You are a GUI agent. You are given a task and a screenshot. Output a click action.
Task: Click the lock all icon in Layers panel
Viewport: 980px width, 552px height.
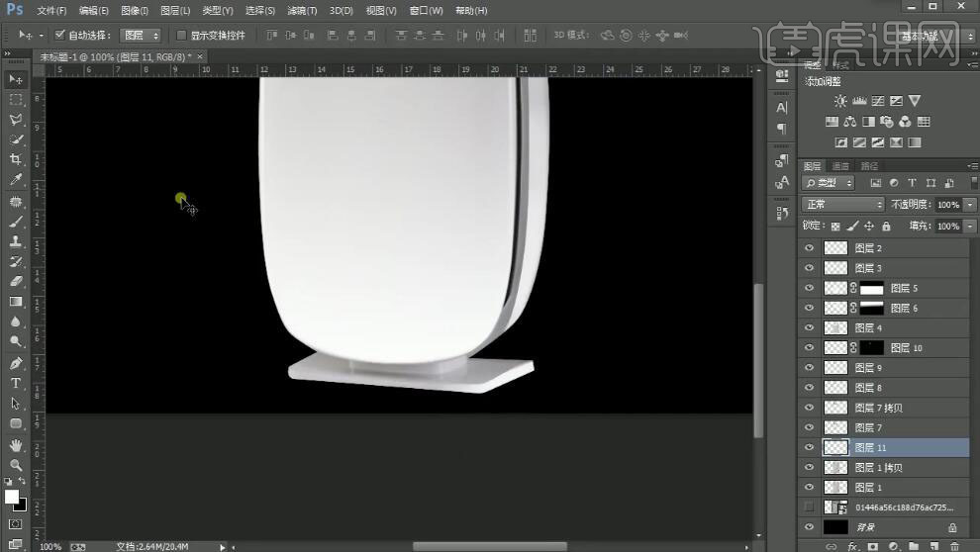click(x=886, y=227)
